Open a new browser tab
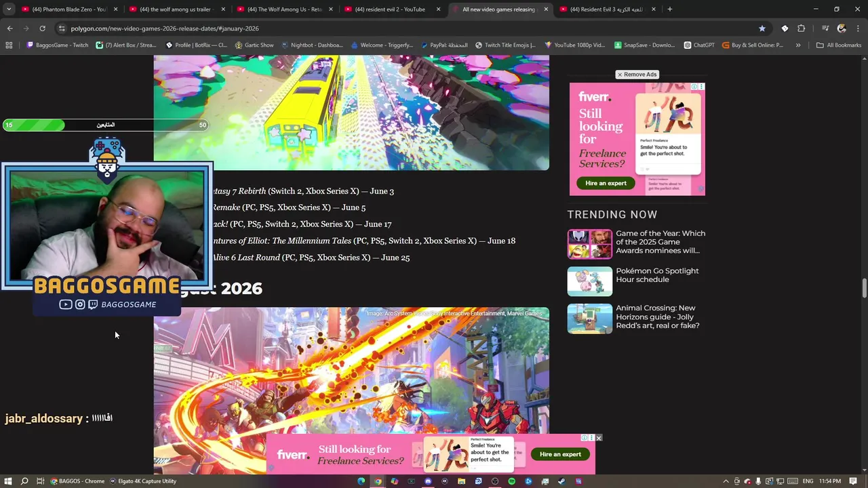The height and width of the screenshot is (488, 868). tap(669, 9)
